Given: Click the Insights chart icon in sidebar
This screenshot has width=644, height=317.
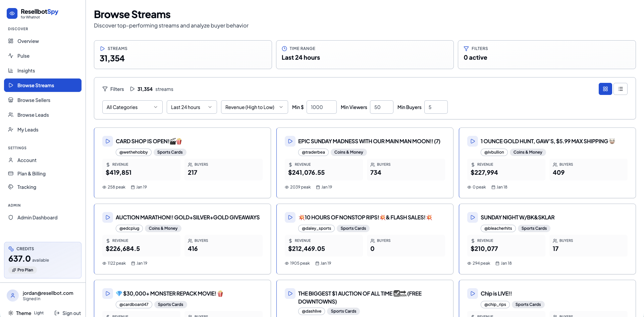Looking at the screenshot, I should [11, 70].
